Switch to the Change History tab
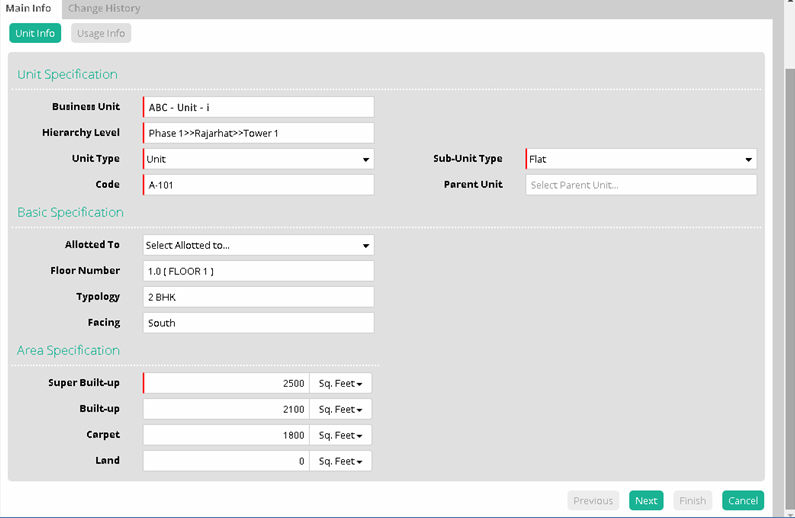 pos(104,9)
